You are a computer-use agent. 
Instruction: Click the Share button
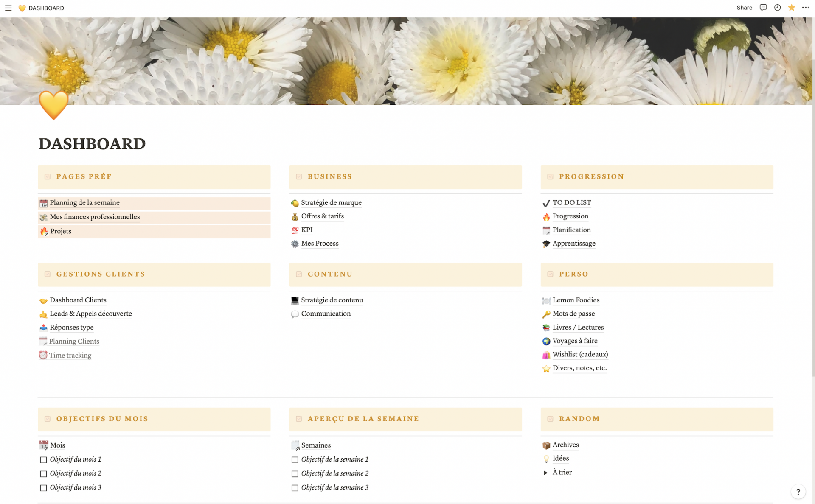744,8
